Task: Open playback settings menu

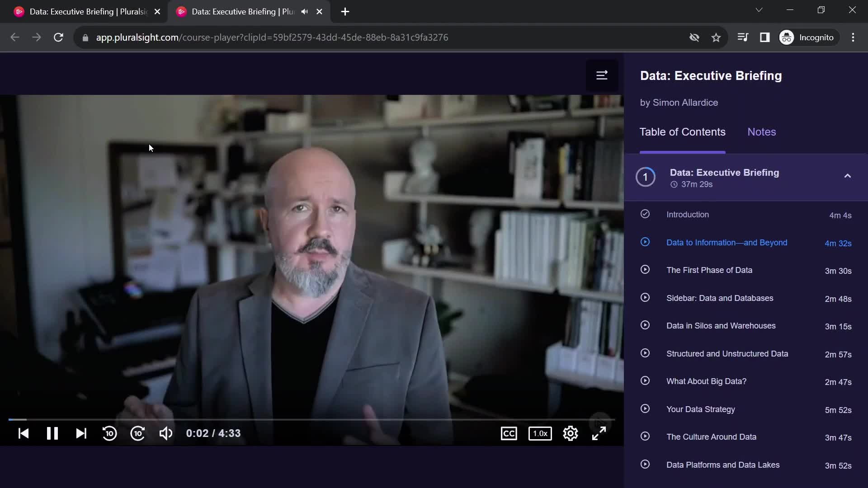Action: click(x=571, y=433)
